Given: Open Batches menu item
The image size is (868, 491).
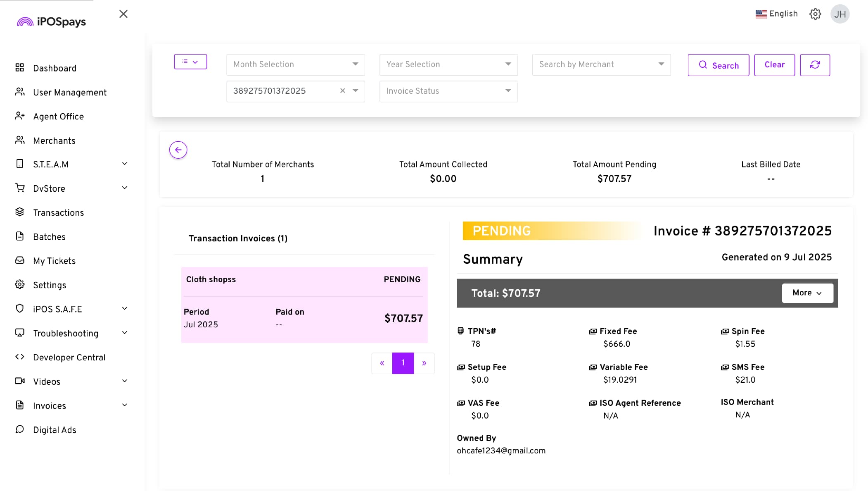Looking at the screenshot, I should click(x=49, y=237).
